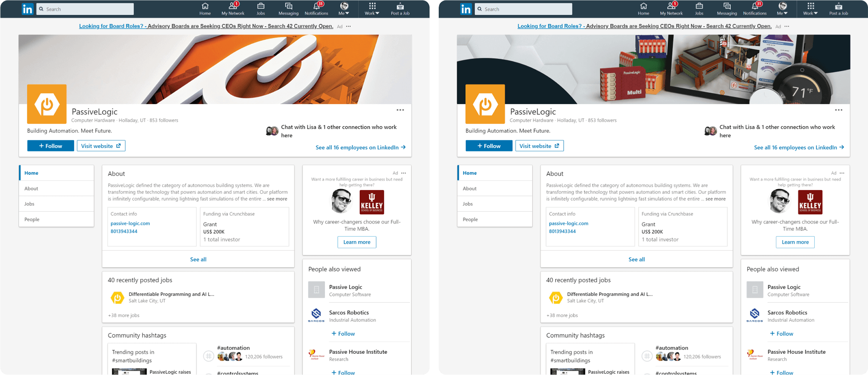Open sidebar ad options ellipsis in right window
The image size is (868, 375).
(842, 173)
